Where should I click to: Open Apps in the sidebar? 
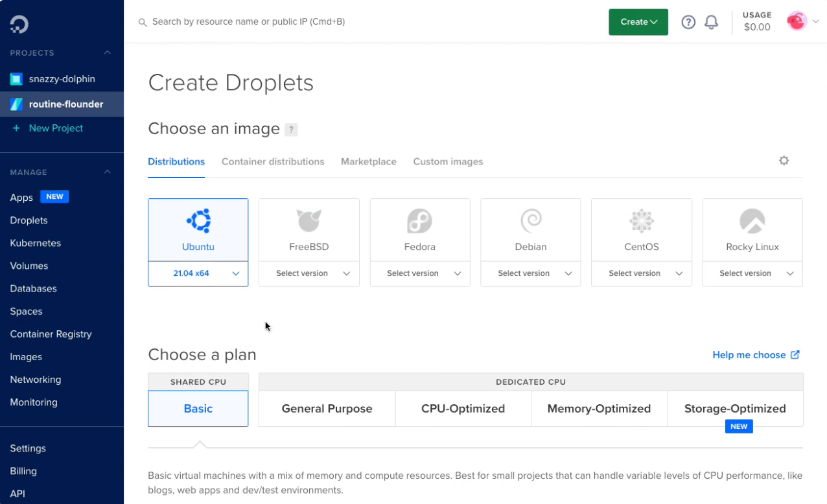pyautogui.click(x=21, y=198)
